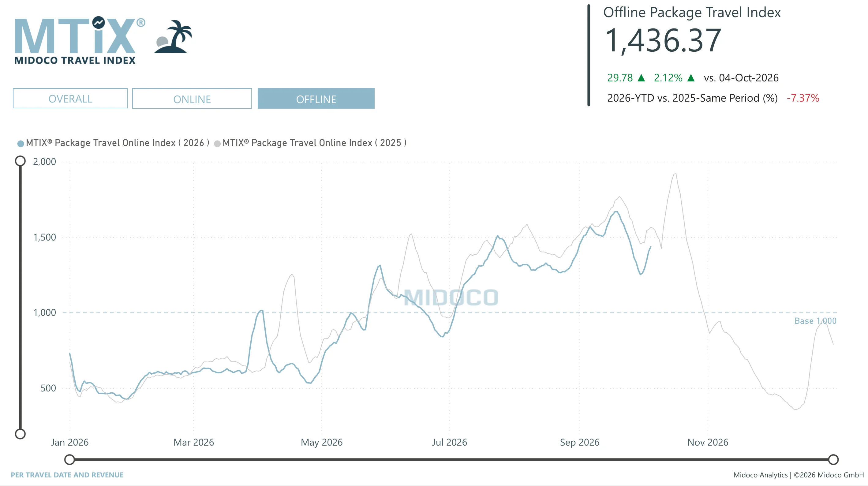Click the left handle of date range slider
Viewport: 868px width, 486px height.
(69, 459)
